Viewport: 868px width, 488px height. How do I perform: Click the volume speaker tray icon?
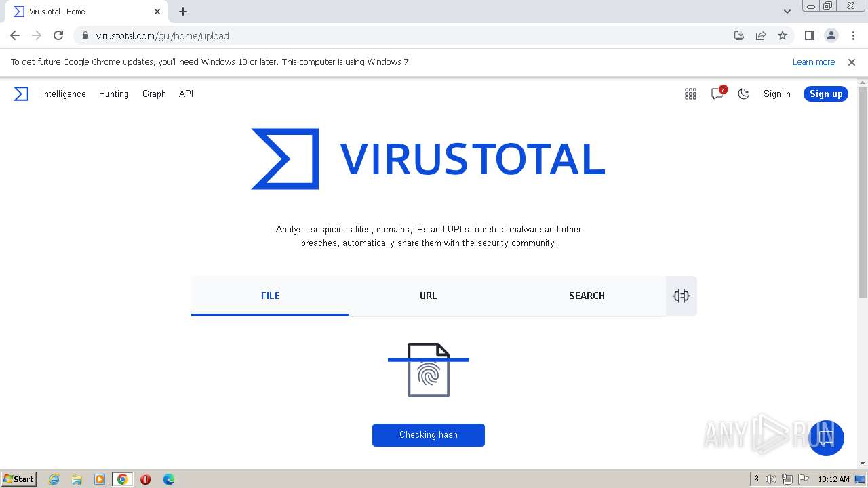771,479
